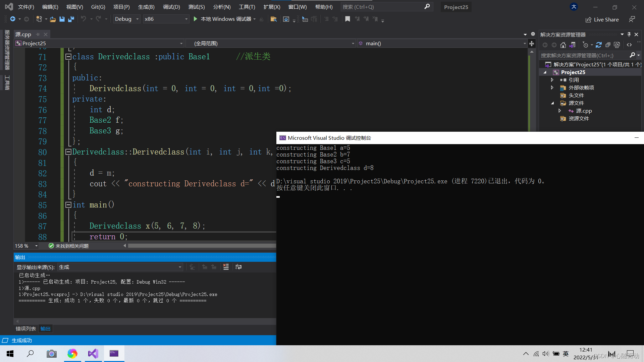
Task: Collapse the int main() code fold
Action: coord(68,205)
